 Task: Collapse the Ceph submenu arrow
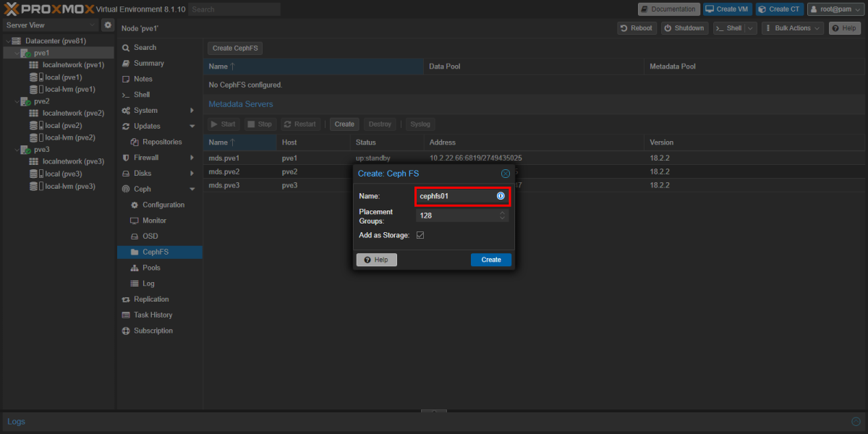click(192, 190)
